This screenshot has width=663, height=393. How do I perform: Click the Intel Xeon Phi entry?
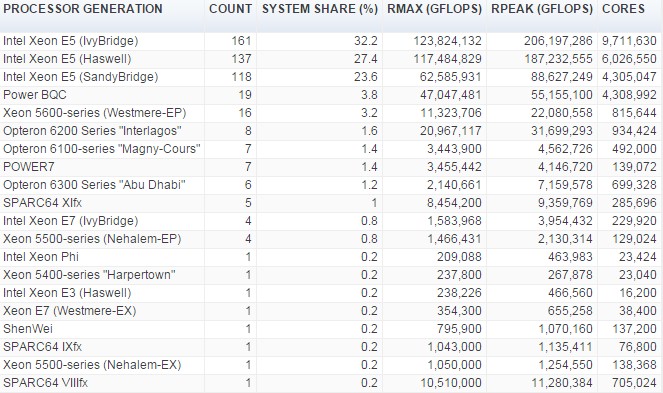(41, 257)
